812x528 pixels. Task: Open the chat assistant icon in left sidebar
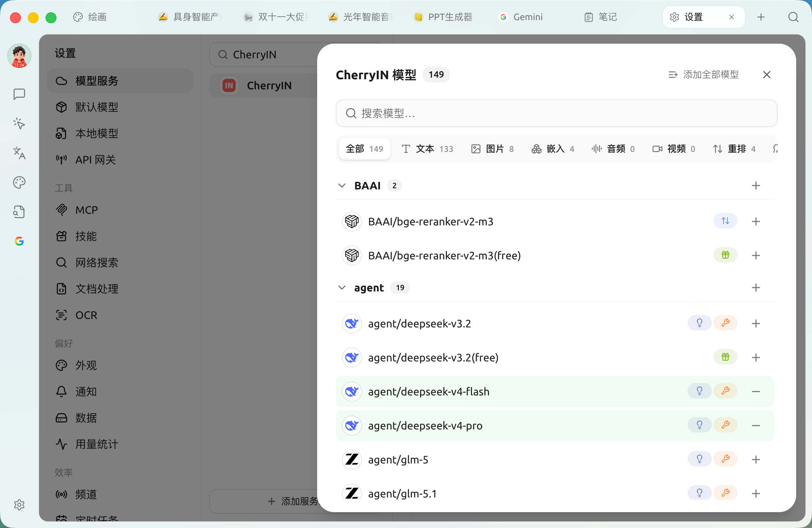pos(19,94)
